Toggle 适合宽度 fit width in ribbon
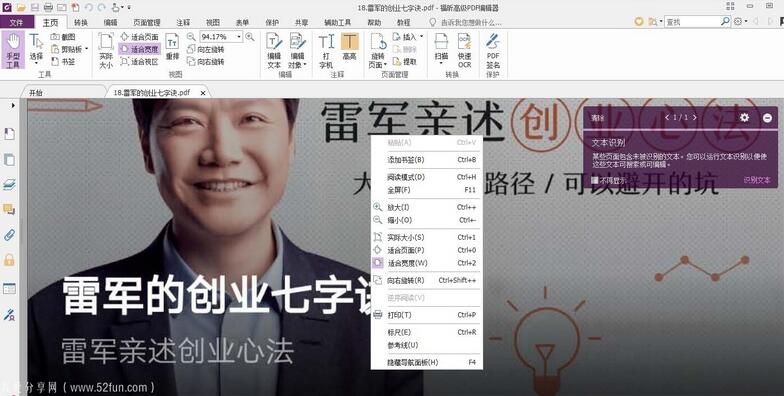 (x=140, y=49)
